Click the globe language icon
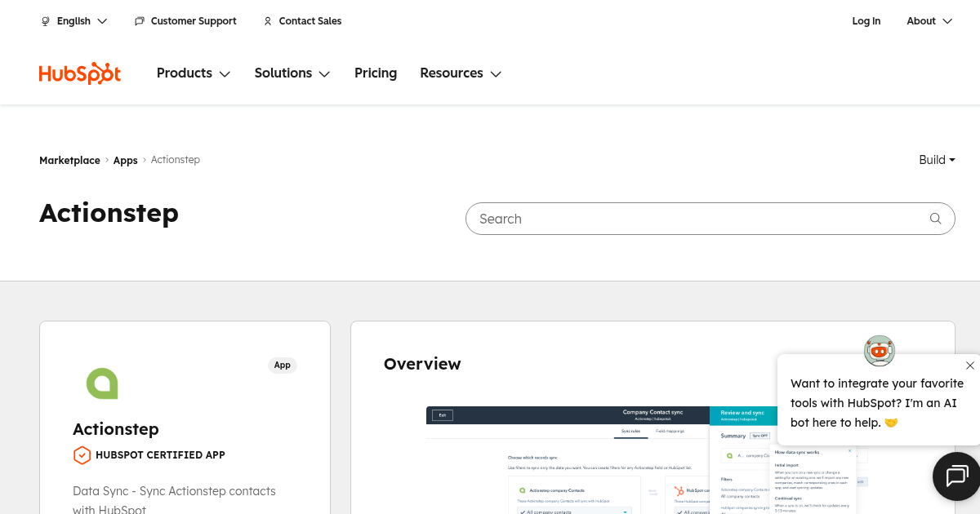The width and height of the screenshot is (980, 514). pyautogui.click(x=46, y=21)
